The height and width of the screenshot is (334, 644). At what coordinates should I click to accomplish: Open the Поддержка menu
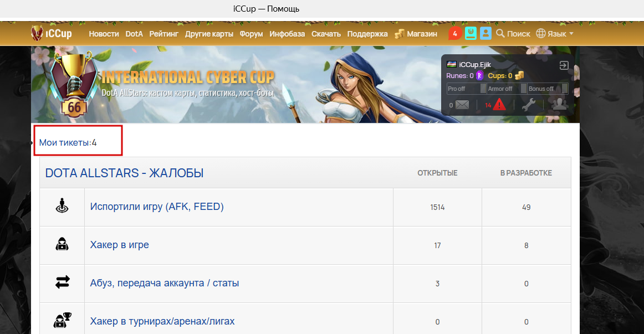(x=367, y=34)
